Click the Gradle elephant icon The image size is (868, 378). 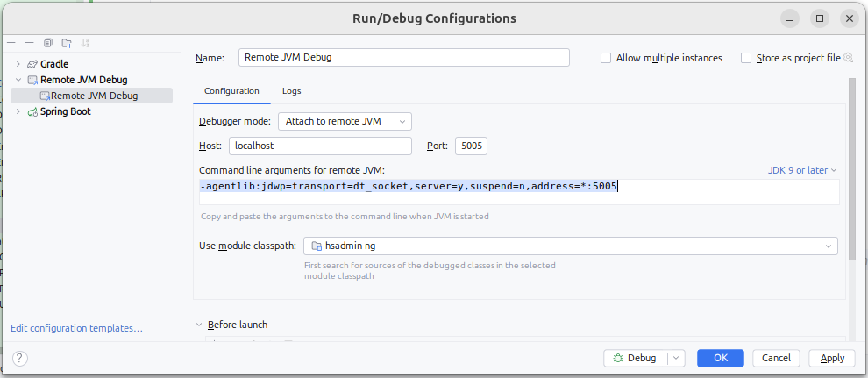[32, 64]
